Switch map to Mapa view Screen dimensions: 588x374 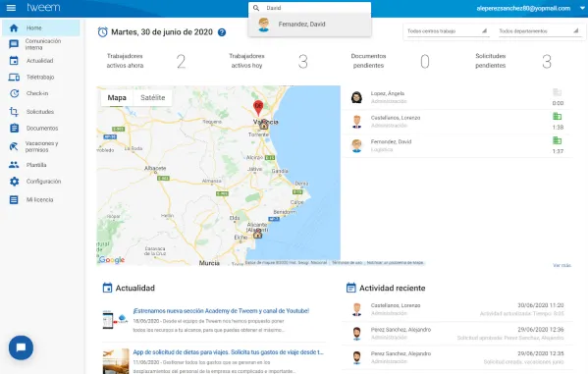click(x=117, y=97)
